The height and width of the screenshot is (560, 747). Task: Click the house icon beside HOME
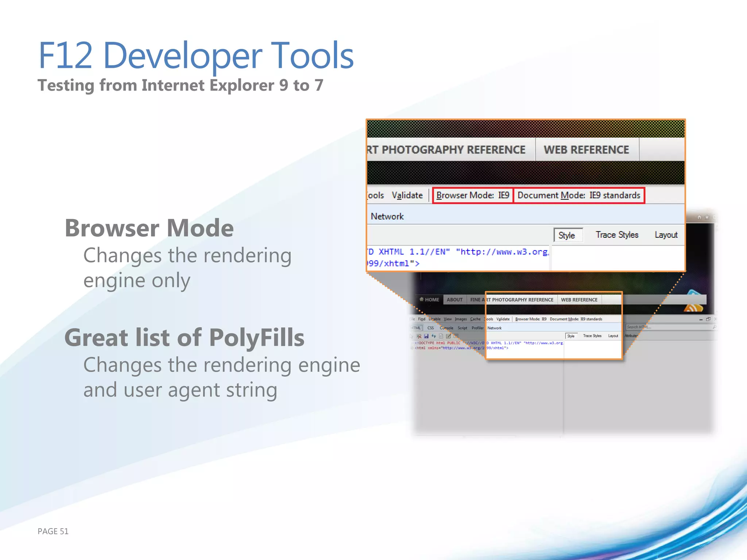422,299
